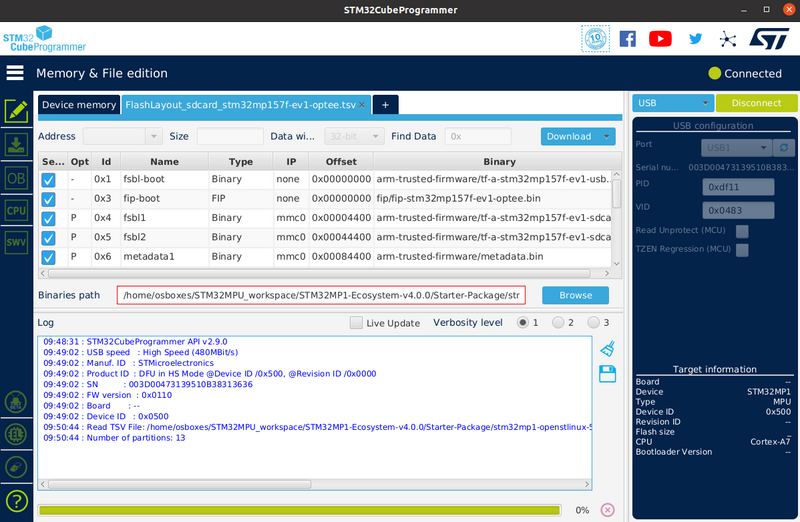Viewport: 800px width, 522px height.
Task: Open the USB1 port dropdown
Action: (736, 147)
